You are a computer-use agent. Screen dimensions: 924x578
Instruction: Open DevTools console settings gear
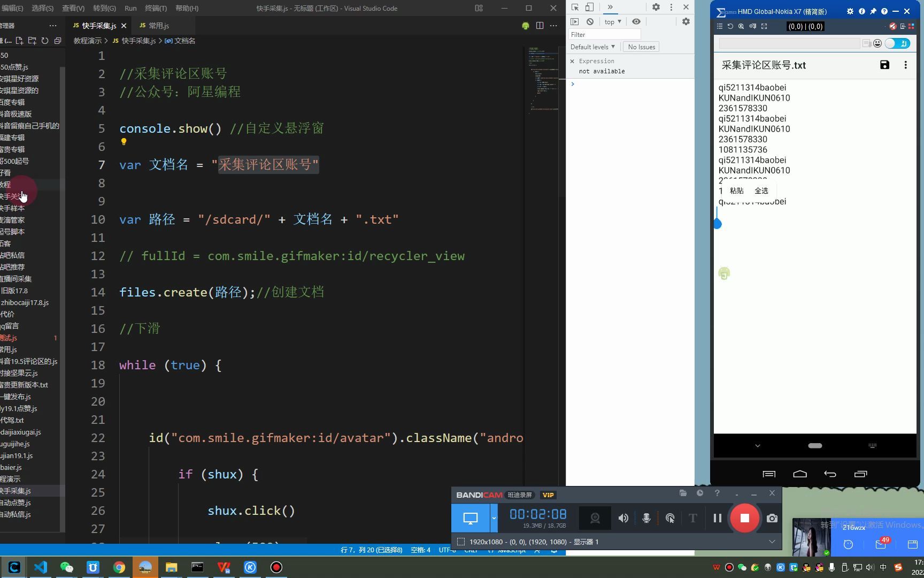686,21
